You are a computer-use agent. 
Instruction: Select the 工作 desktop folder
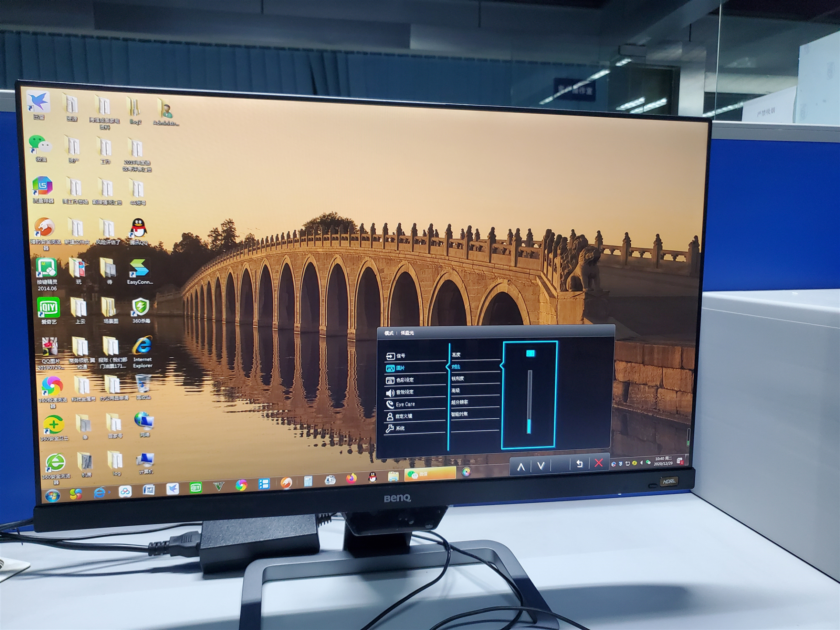pos(105,151)
